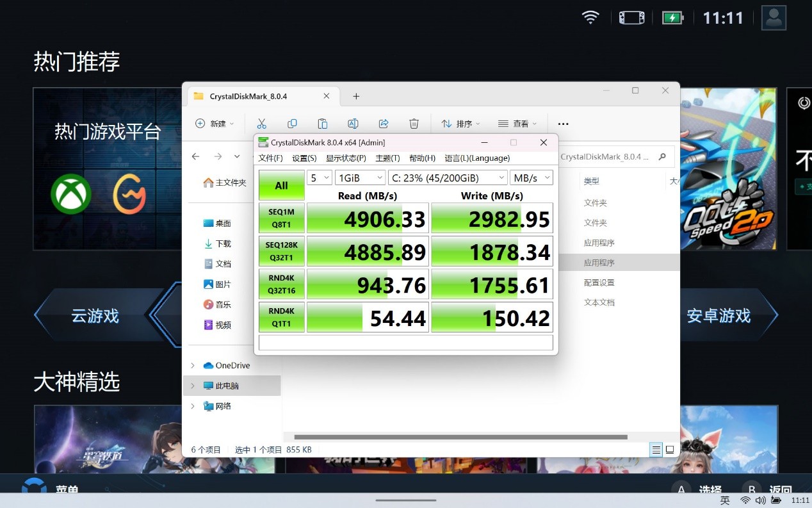Open 主文件夹 in the navigation pane
The height and width of the screenshot is (508, 812).
(x=225, y=183)
